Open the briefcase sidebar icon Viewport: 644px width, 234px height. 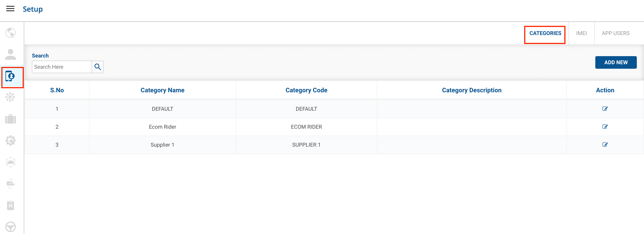11,119
